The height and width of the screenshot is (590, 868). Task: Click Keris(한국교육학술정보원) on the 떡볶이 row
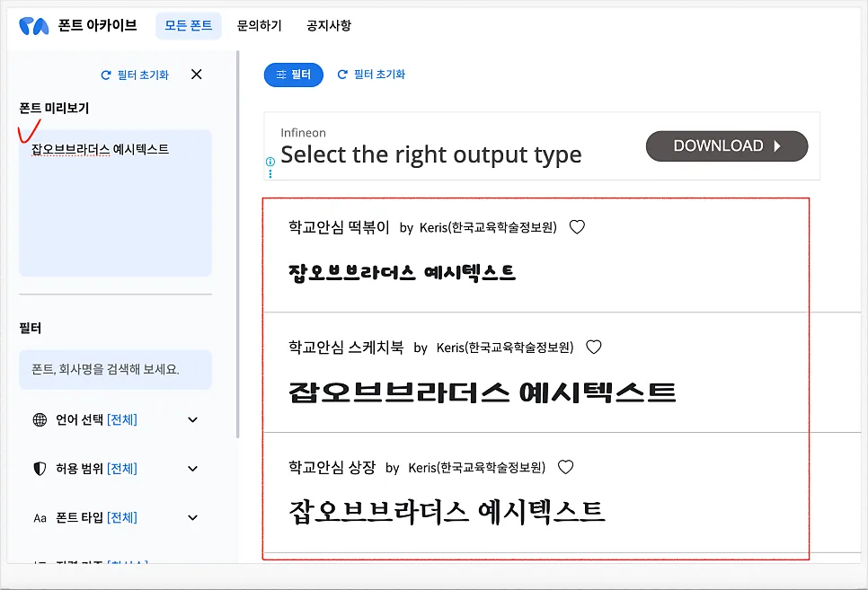[488, 227]
